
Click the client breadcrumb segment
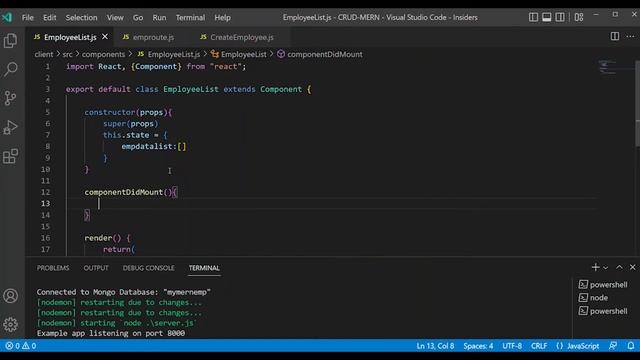[x=44, y=54]
